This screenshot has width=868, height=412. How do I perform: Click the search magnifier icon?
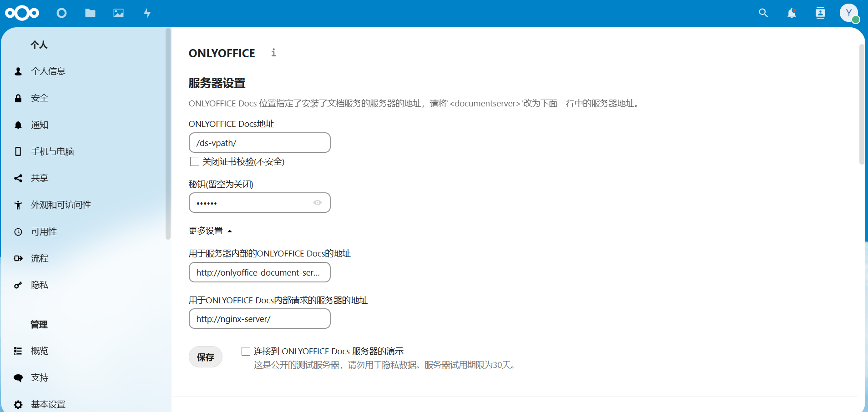coord(763,13)
